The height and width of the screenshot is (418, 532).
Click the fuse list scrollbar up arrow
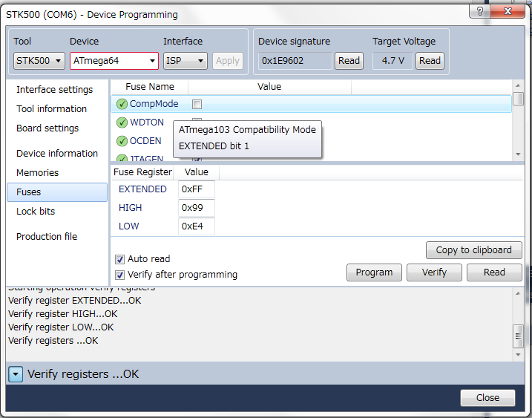click(x=518, y=85)
